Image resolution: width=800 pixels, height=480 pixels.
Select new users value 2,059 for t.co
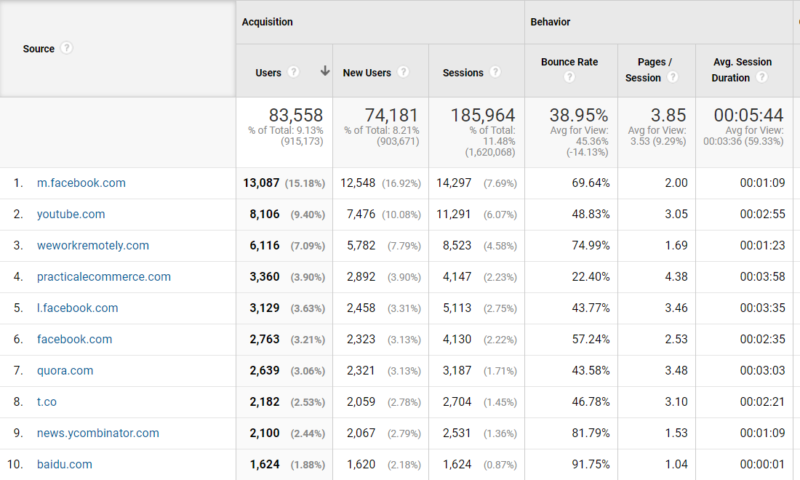point(361,402)
